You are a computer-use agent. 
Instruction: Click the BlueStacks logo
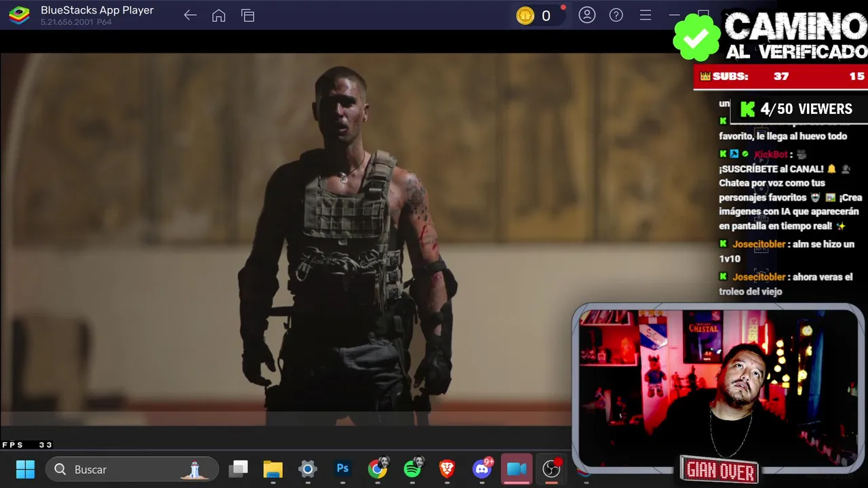point(19,15)
